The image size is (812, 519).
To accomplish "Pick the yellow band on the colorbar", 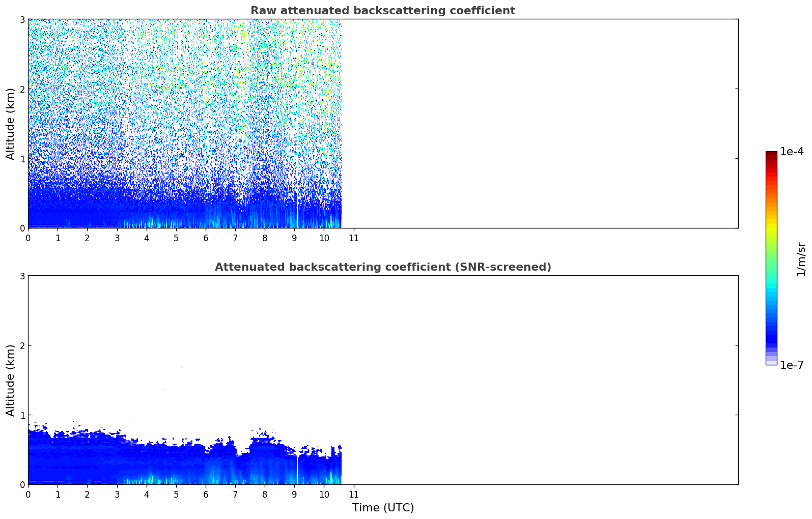I will [x=771, y=228].
